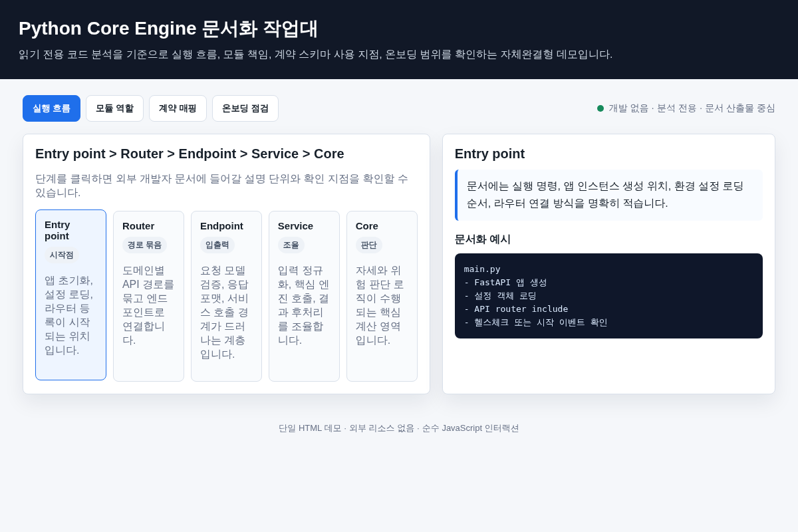Click the footer text 단일 HTML 데모
Screen dimensions: 798x532
[399, 428]
